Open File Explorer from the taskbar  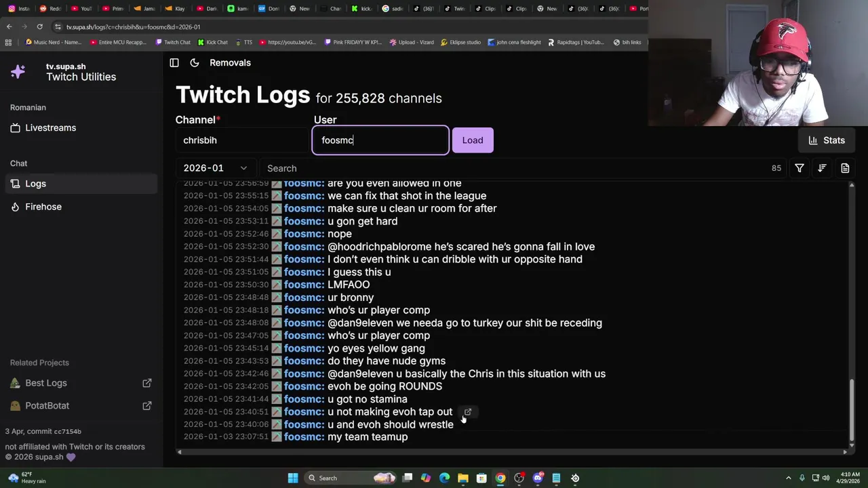(462, 478)
